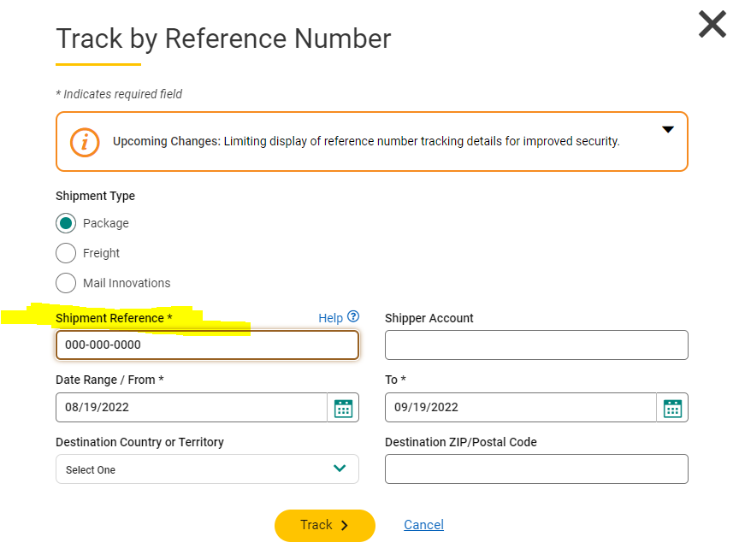The height and width of the screenshot is (560, 739).
Task: Focus the Shipment Reference input field
Action: click(207, 345)
